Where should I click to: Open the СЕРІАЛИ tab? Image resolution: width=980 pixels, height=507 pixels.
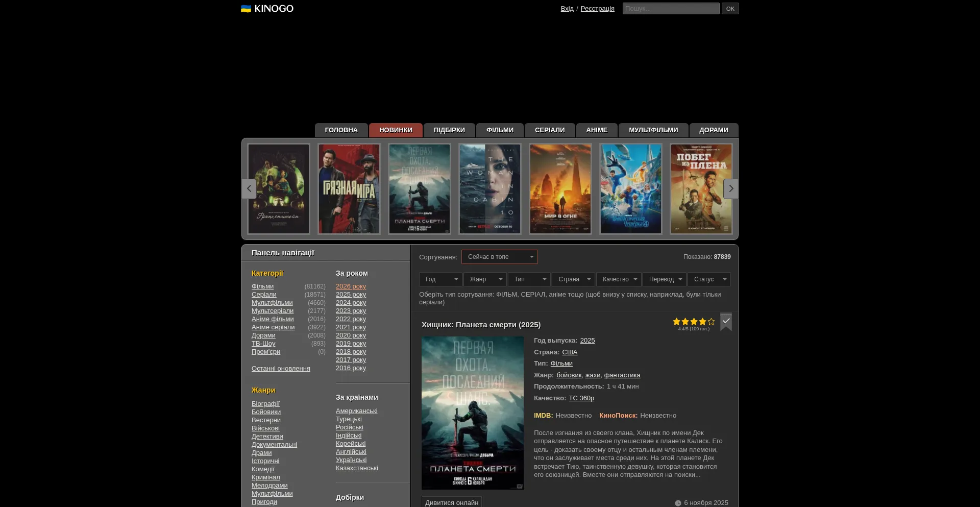pos(549,130)
